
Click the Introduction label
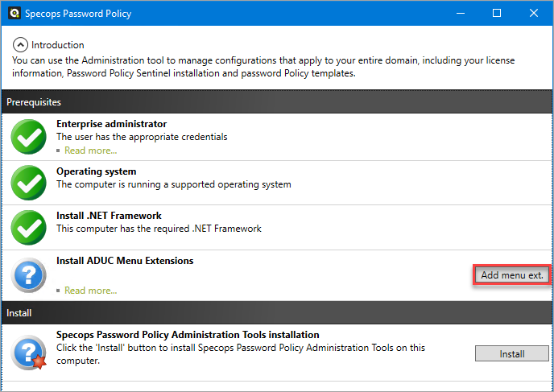click(x=58, y=45)
